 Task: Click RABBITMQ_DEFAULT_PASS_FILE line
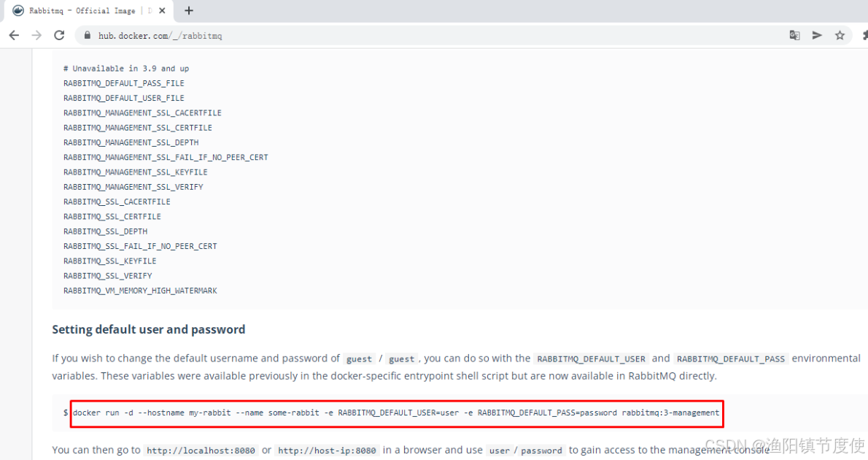(124, 83)
